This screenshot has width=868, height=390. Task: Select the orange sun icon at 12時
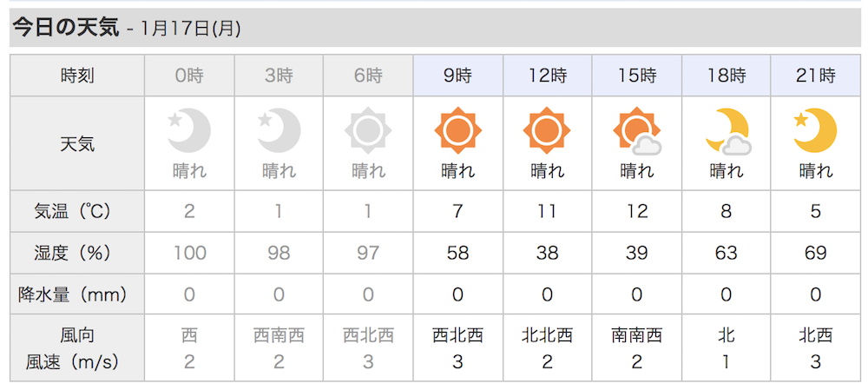pos(547,131)
